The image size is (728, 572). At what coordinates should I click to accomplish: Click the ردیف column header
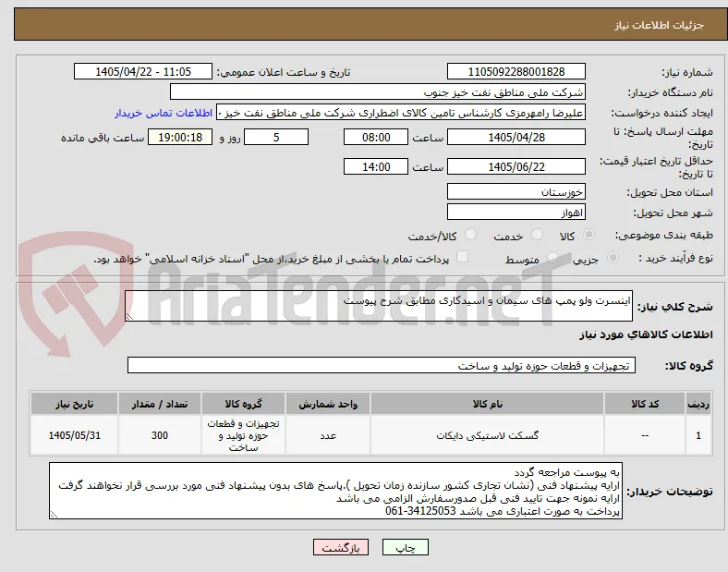(x=698, y=404)
